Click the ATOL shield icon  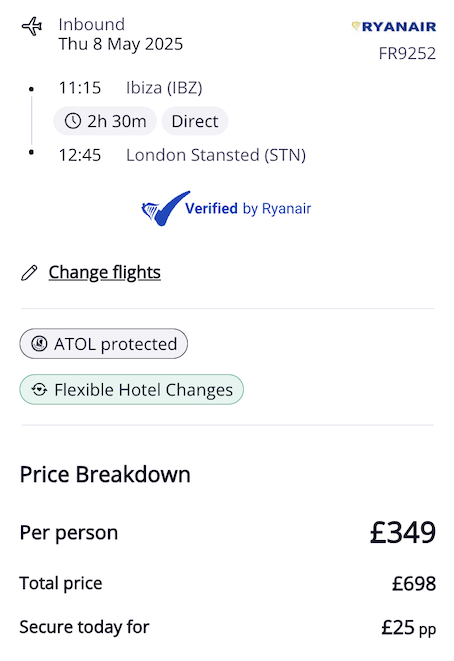[x=39, y=344]
